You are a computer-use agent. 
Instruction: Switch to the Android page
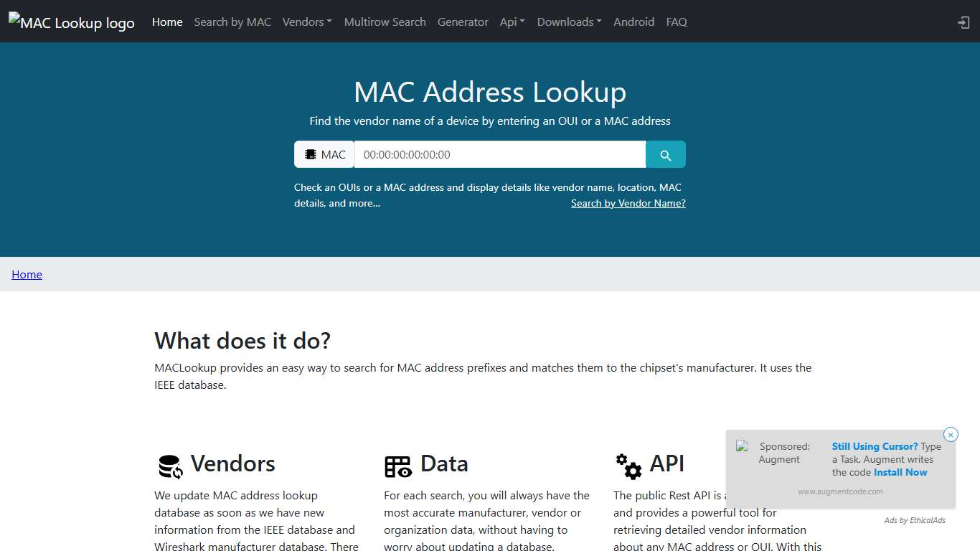click(x=633, y=22)
